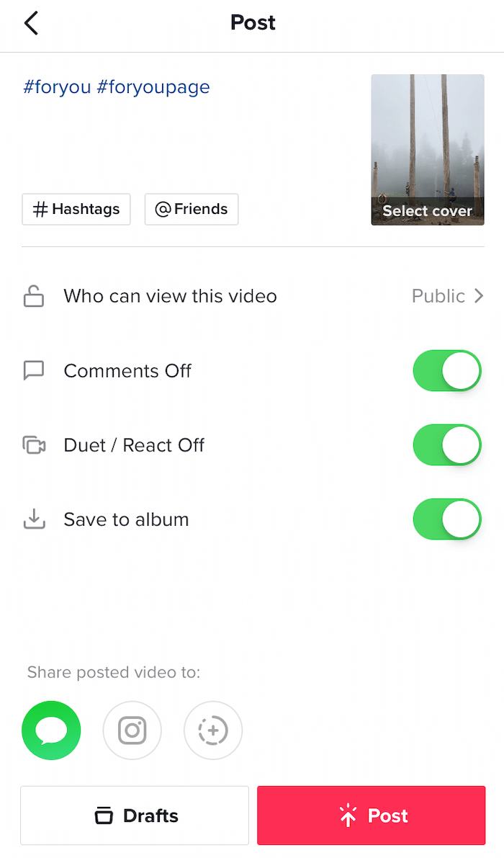This screenshot has height=858, width=504.
Task: Mention people with the Friends button
Action: pos(192,210)
